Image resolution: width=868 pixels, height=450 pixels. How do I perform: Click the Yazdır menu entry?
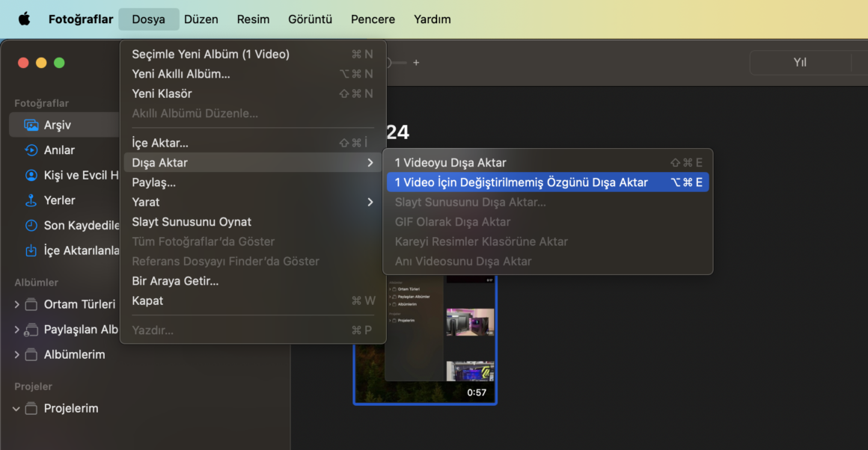[x=253, y=330]
